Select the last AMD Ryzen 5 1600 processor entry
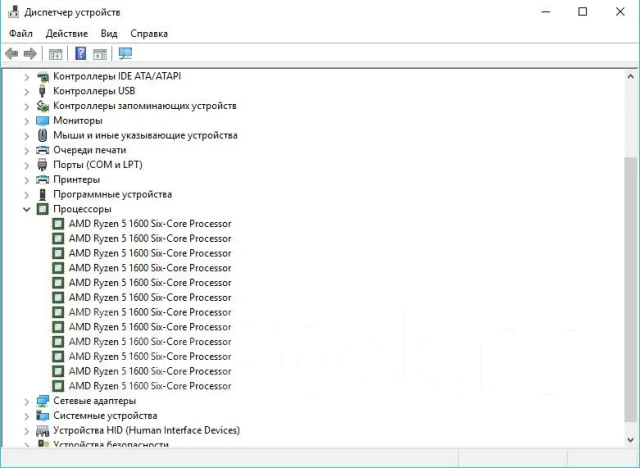 [x=150, y=386]
